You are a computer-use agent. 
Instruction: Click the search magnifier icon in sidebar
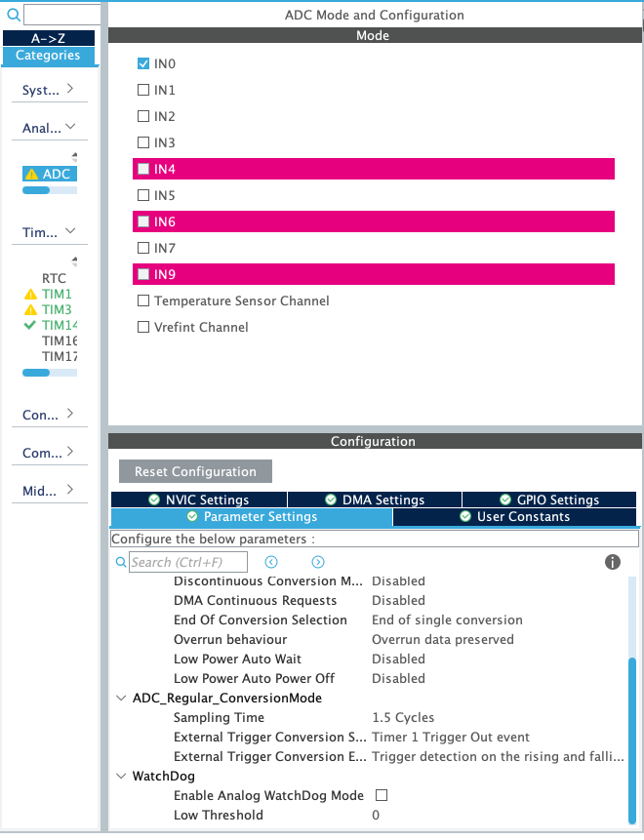14,15
